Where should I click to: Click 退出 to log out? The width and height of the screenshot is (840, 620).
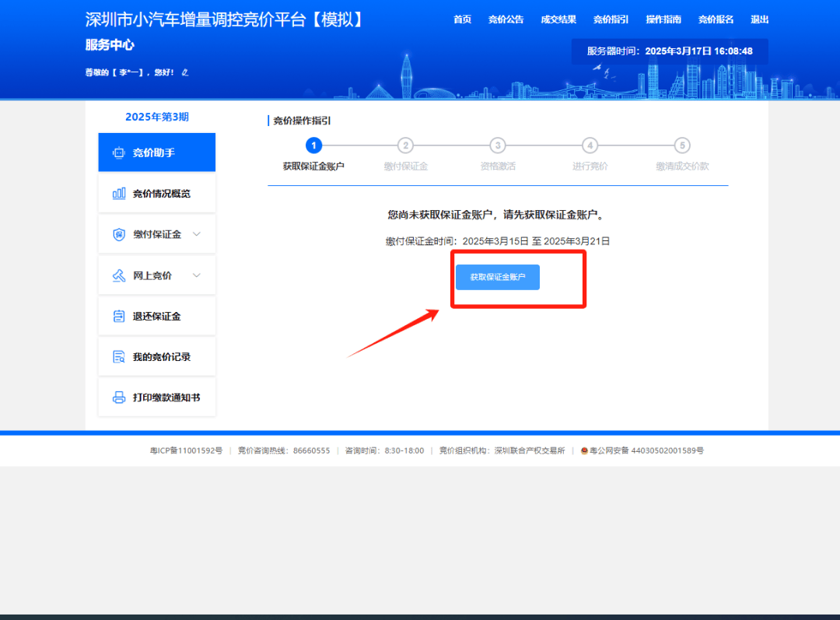click(759, 19)
